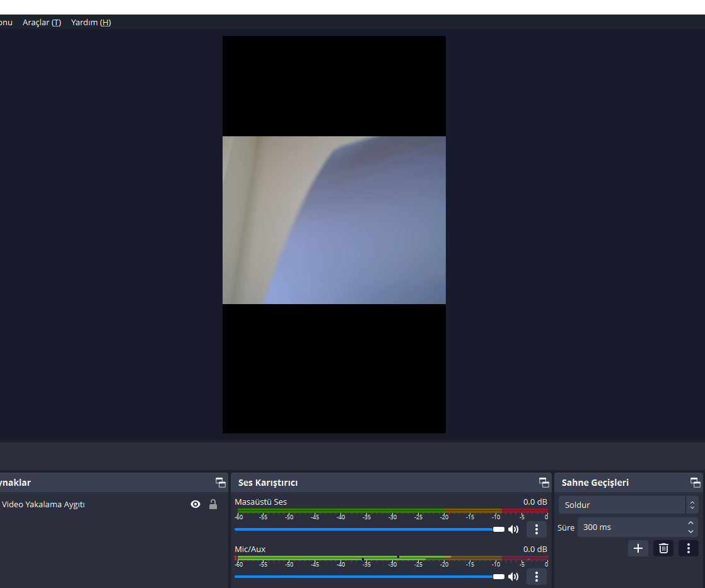This screenshot has width=705, height=588.
Task: Lock the Video Yakalama Aygıtı source
Action: pyautogui.click(x=213, y=504)
